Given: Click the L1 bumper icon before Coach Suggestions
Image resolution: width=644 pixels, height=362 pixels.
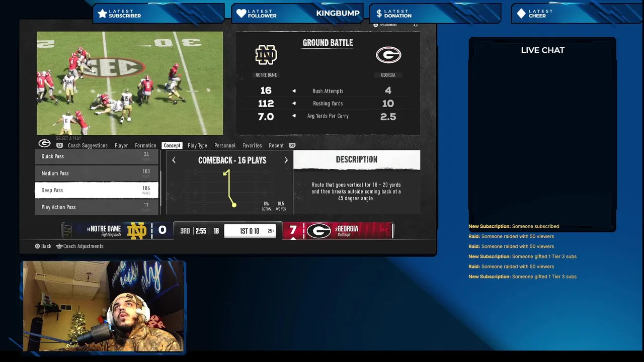Looking at the screenshot, I should [59, 145].
